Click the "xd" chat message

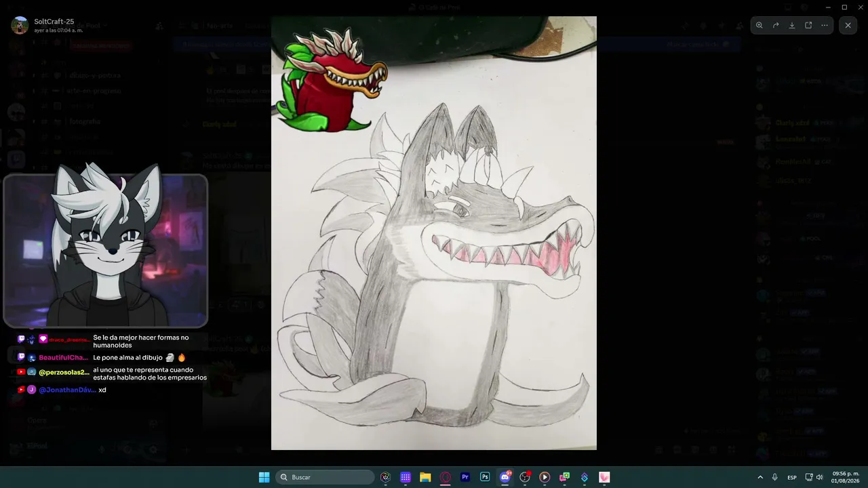pyautogui.click(x=102, y=390)
